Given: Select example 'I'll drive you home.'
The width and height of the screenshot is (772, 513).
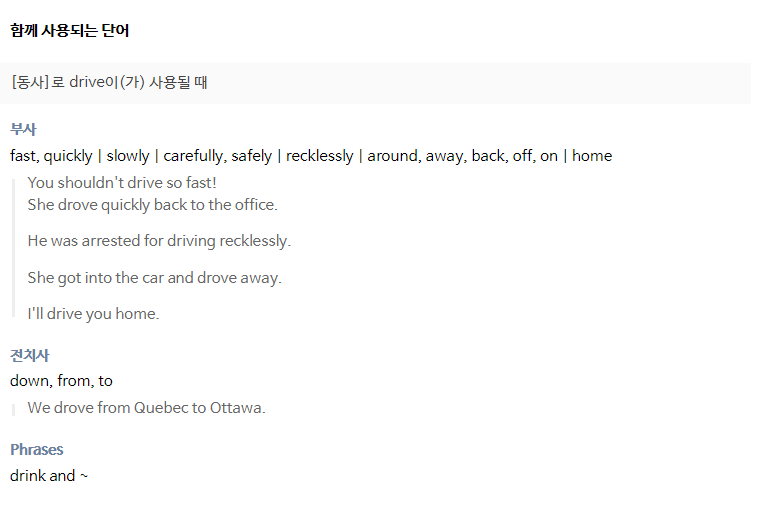Looking at the screenshot, I should [x=93, y=314].
